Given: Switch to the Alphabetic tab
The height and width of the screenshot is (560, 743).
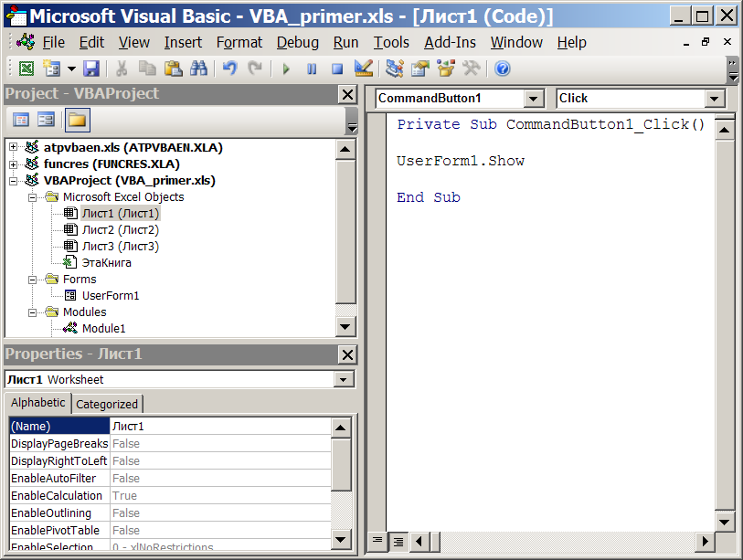Looking at the screenshot, I should pyautogui.click(x=37, y=403).
